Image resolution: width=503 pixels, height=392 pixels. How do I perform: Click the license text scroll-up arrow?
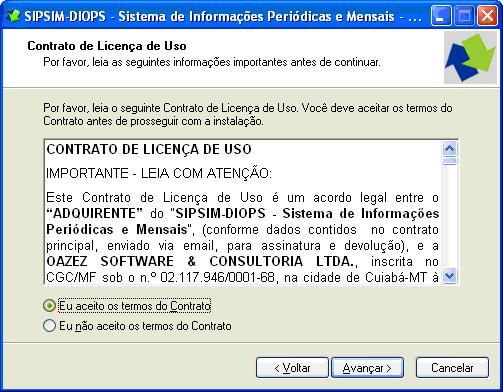(x=450, y=148)
